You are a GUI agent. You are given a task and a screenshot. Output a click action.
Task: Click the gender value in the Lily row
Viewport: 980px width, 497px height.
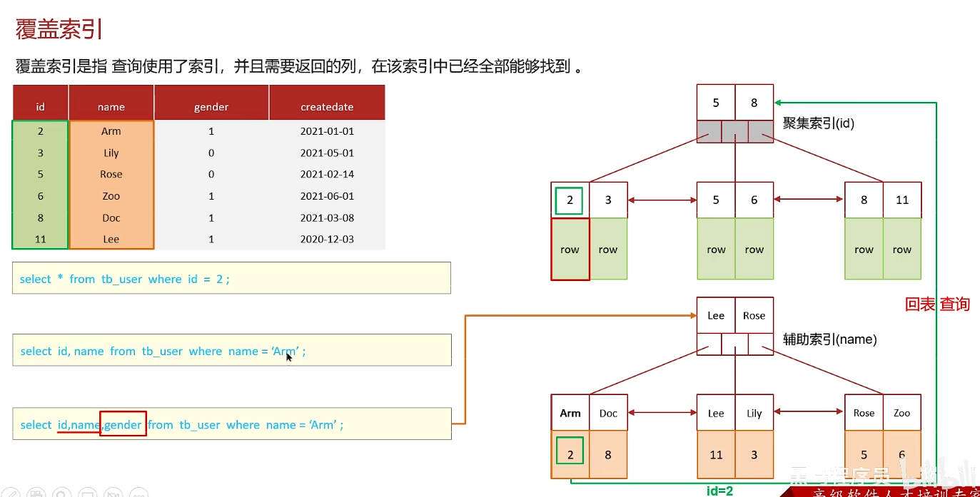(211, 153)
